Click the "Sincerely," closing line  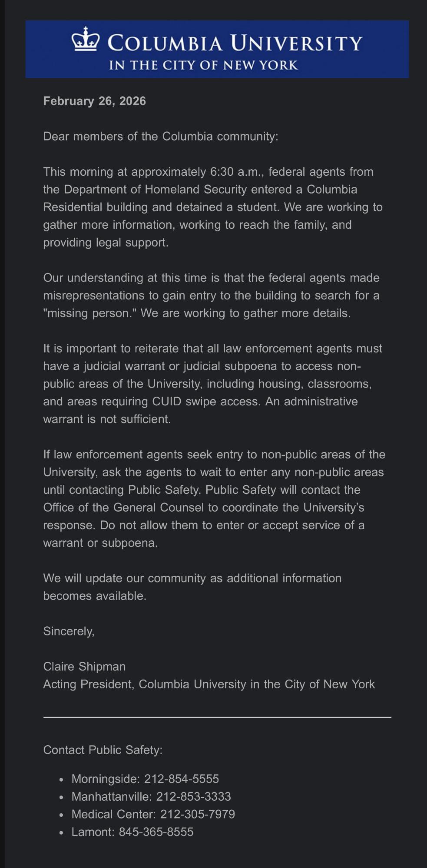pyautogui.click(x=69, y=631)
